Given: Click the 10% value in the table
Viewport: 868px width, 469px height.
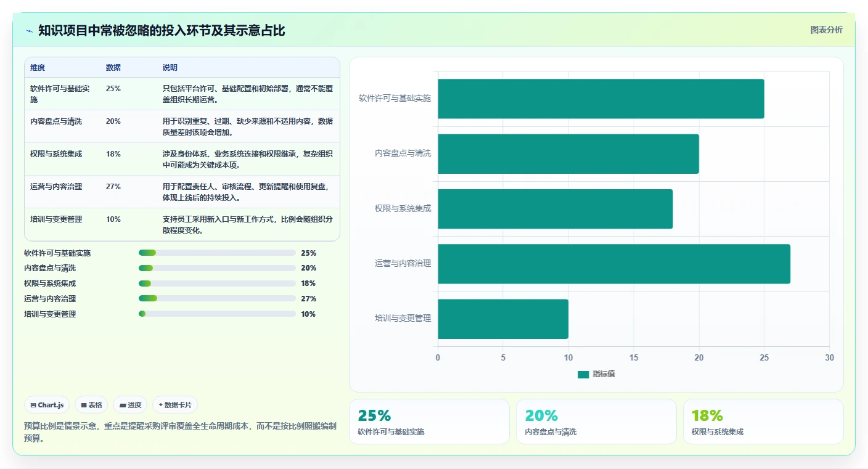Looking at the screenshot, I should (113, 219).
